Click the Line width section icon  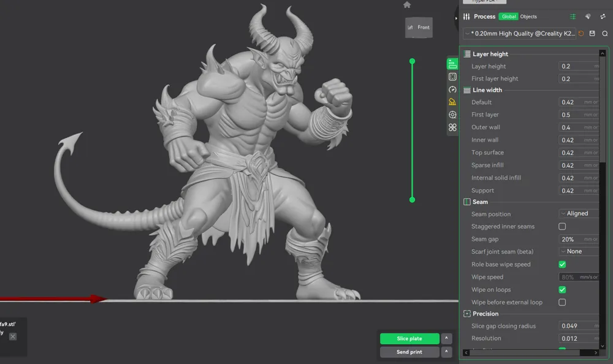[x=466, y=90]
